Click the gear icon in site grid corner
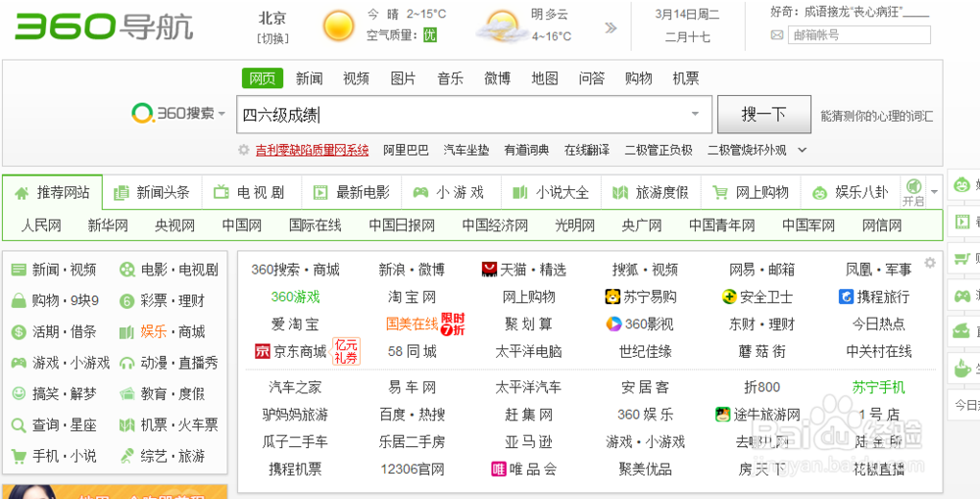 click(x=930, y=263)
